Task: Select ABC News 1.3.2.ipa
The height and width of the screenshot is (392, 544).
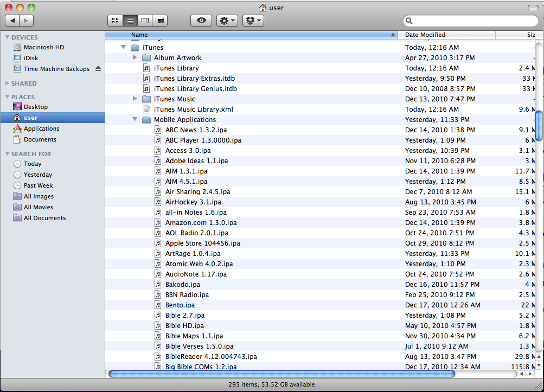Action: (196, 130)
